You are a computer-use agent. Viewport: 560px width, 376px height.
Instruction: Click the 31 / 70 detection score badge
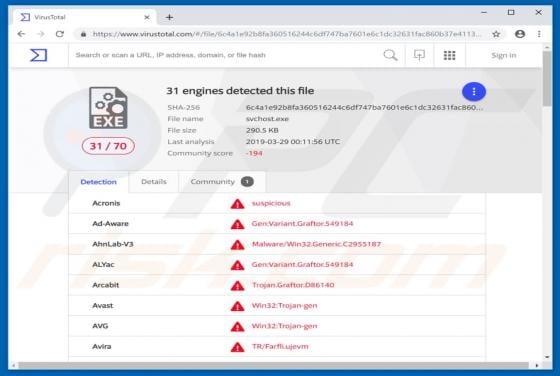pos(108,146)
